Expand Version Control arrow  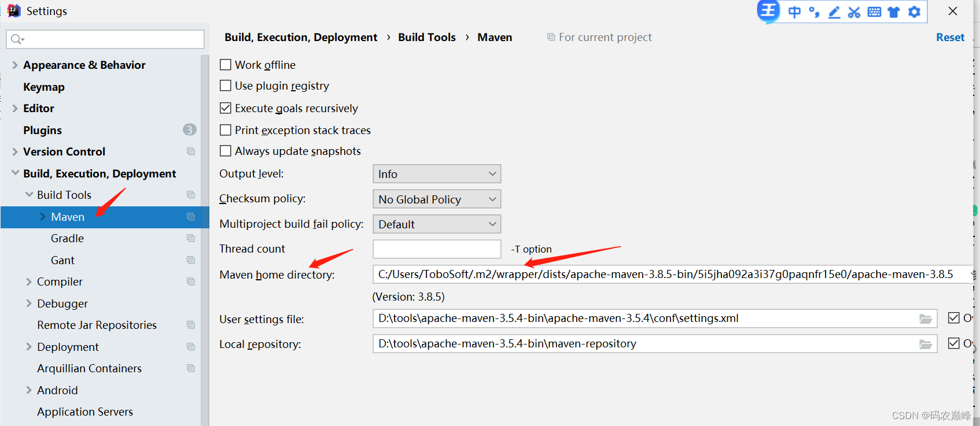point(15,152)
